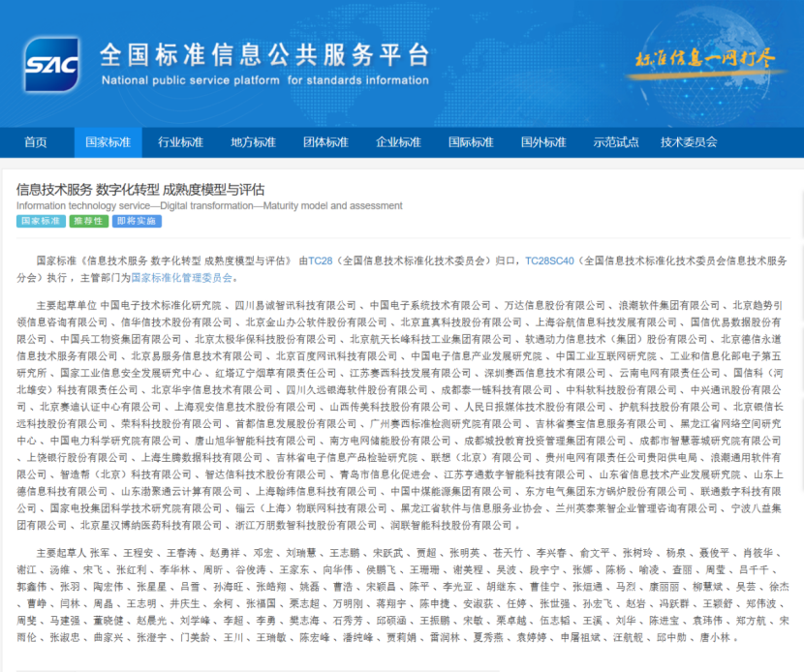The image size is (804, 672).
Task: Click the blue 国家标准 tag badge
Action: [x=41, y=221]
